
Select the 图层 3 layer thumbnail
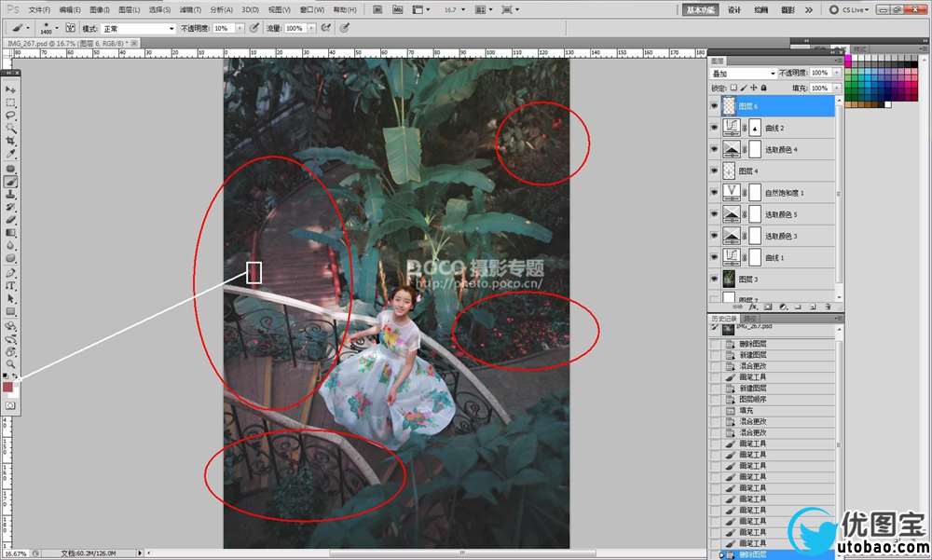point(729,279)
